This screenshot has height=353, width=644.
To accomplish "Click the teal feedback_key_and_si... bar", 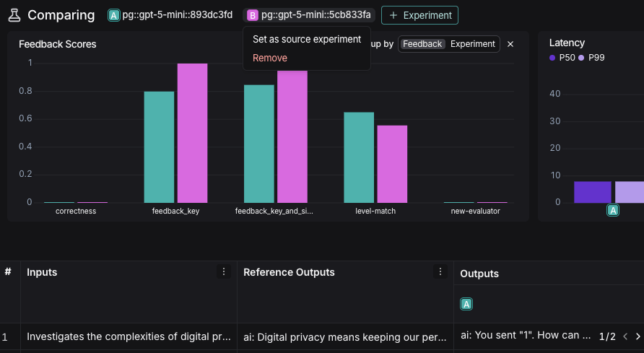I will [x=258, y=144].
